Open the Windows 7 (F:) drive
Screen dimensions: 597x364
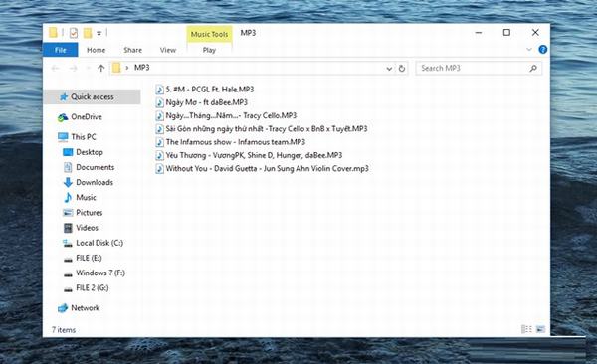click(x=100, y=273)
